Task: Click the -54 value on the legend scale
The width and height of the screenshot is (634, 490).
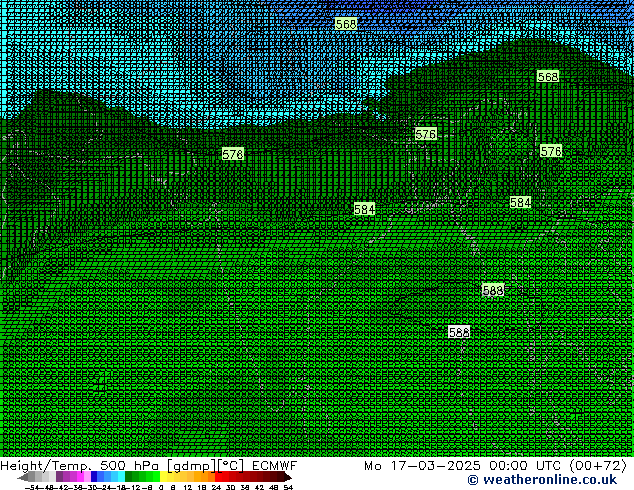Action: (x=32, y=488)
